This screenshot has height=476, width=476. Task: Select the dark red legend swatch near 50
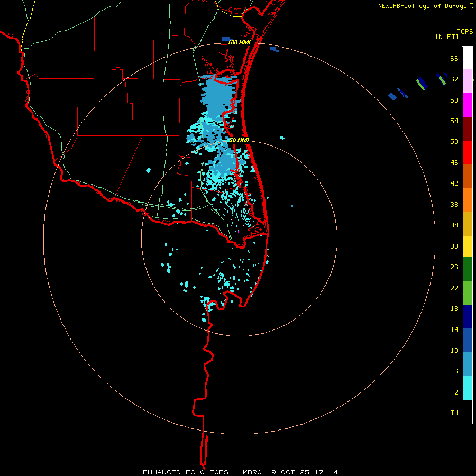click(x=467, y=129)
